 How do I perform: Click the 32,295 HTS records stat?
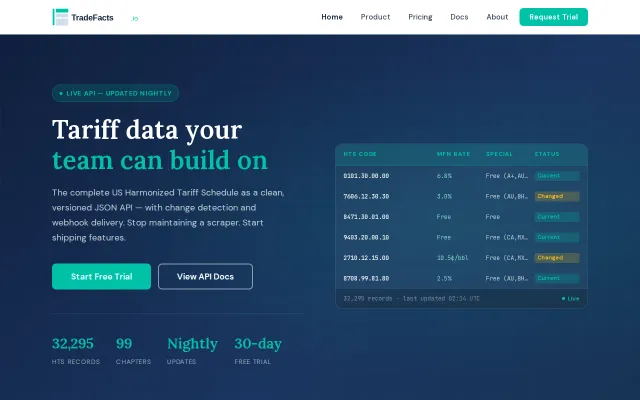[76, 351]
